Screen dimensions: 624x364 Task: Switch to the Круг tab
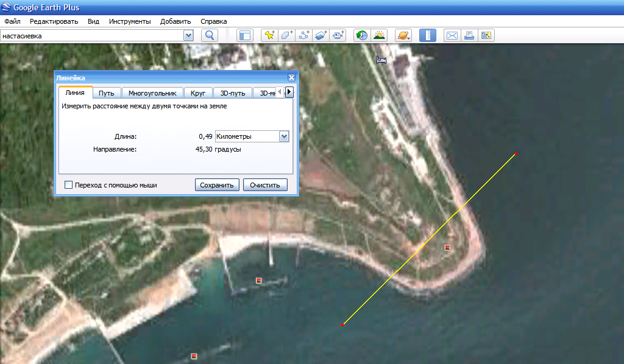click(x=198, y=93)
